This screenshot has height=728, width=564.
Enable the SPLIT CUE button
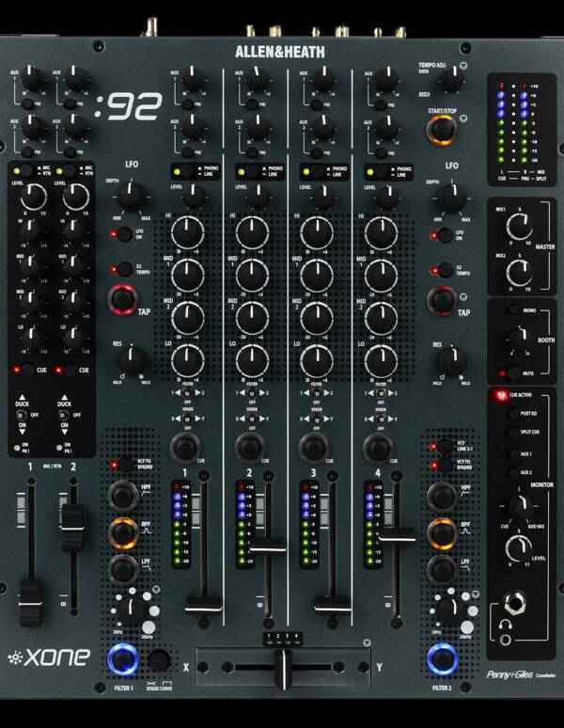coord(513,433)
